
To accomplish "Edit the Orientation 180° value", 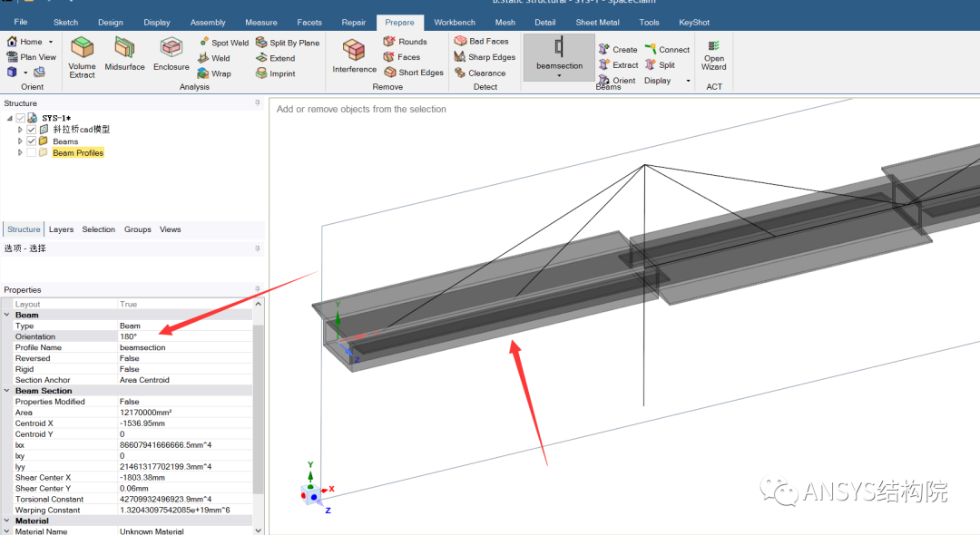I will click(185, 336).
